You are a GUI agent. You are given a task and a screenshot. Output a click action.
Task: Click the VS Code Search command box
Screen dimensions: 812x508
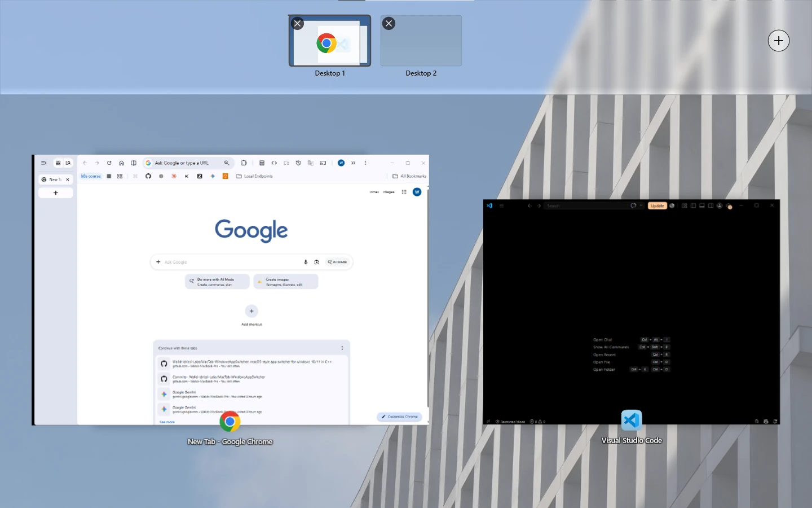586,206
